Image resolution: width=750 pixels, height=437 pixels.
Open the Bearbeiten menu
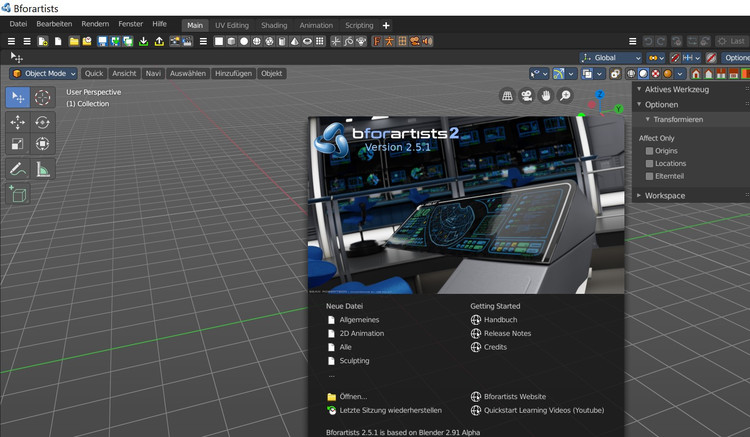pyautogui.click(x=54, y=24)
